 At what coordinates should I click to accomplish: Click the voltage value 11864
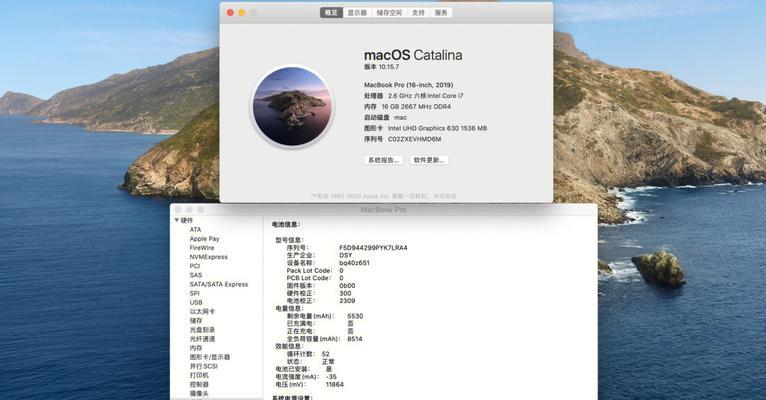335,385
